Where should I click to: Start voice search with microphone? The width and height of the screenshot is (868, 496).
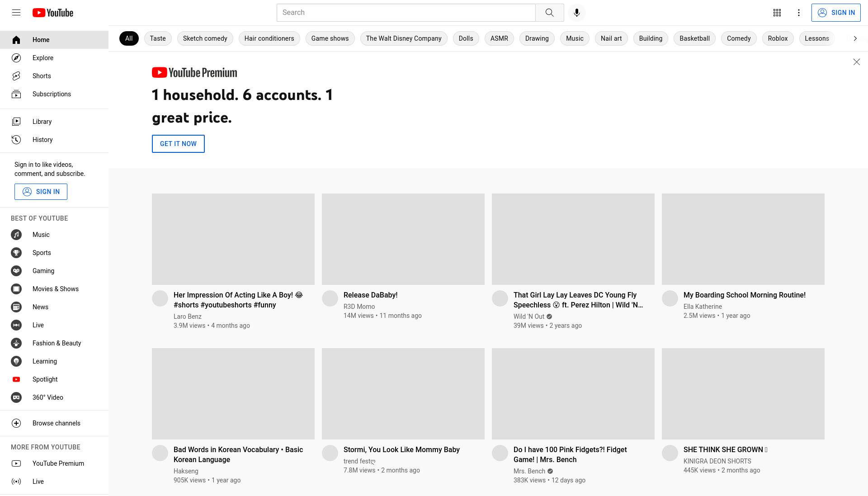click(x=576, y=13)
